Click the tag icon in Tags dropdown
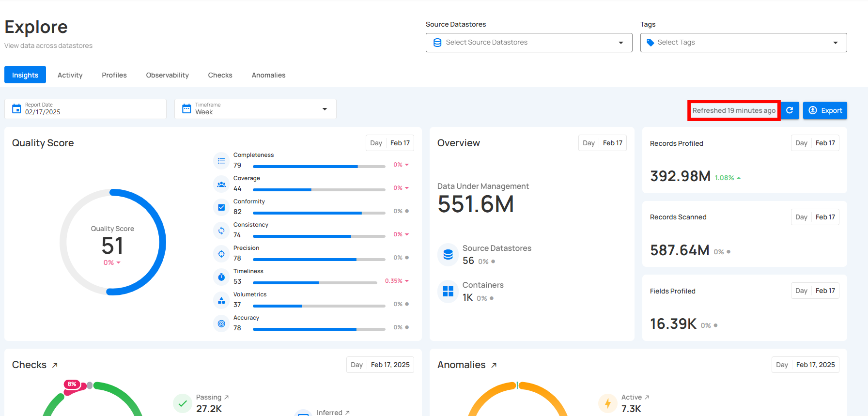 [651, 43]
